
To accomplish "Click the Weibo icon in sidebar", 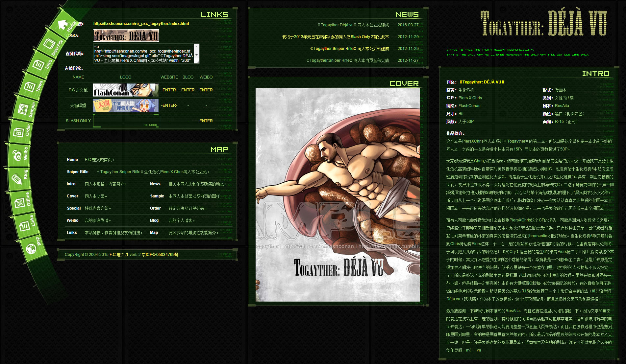I will click(x=17, y=155).
